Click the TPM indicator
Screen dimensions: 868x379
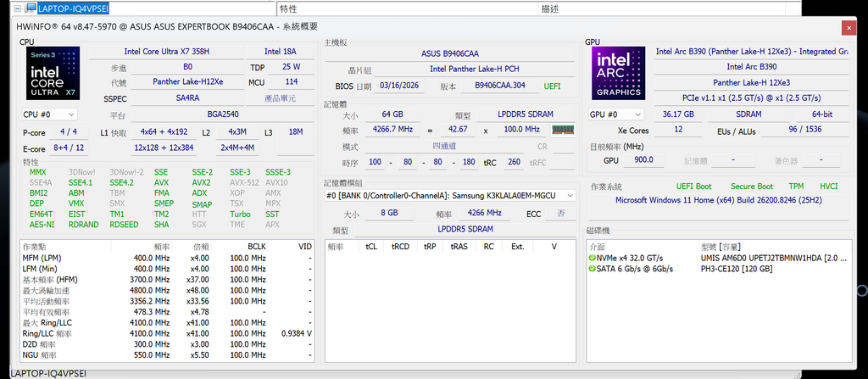tap(797, 187)
